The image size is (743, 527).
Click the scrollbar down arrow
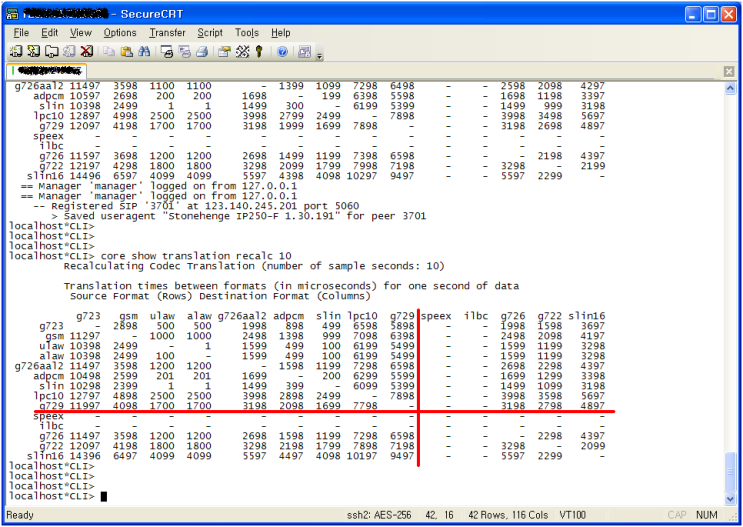point(729,498)
